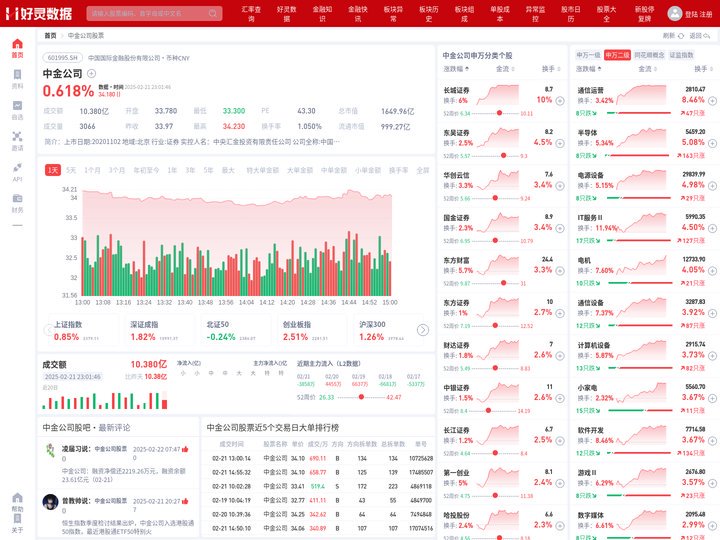Open the 关于 about icon in sidebar
The width and height of the screenshot is (720, 540).
17,523
